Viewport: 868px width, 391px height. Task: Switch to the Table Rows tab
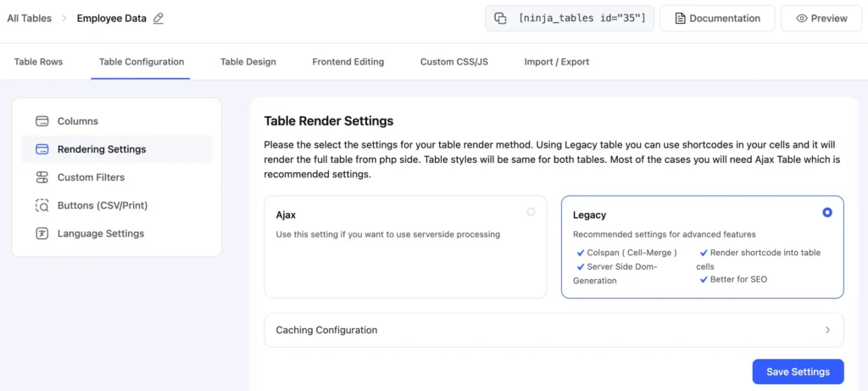(39, 62)
